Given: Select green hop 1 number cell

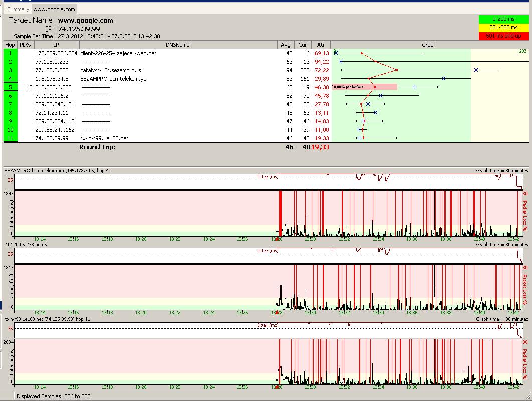Looking at the screenshot, I should click(10, 53).
